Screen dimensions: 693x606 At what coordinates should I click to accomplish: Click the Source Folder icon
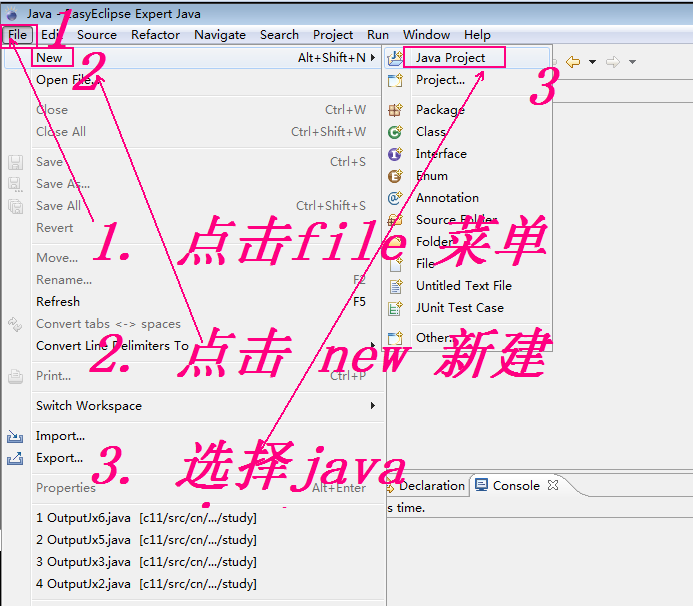point(395,220)
